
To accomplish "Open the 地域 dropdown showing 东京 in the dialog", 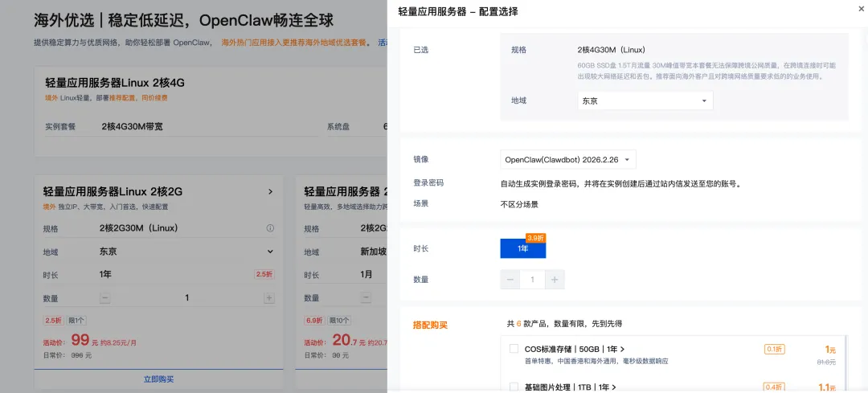I will point(645,100).
